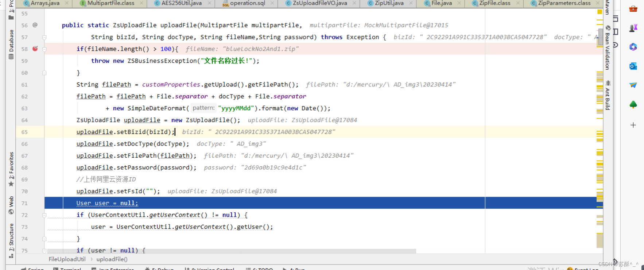
Task: Open the Drop paper-plane sidebar icon
Action: (x=633, y=85)
